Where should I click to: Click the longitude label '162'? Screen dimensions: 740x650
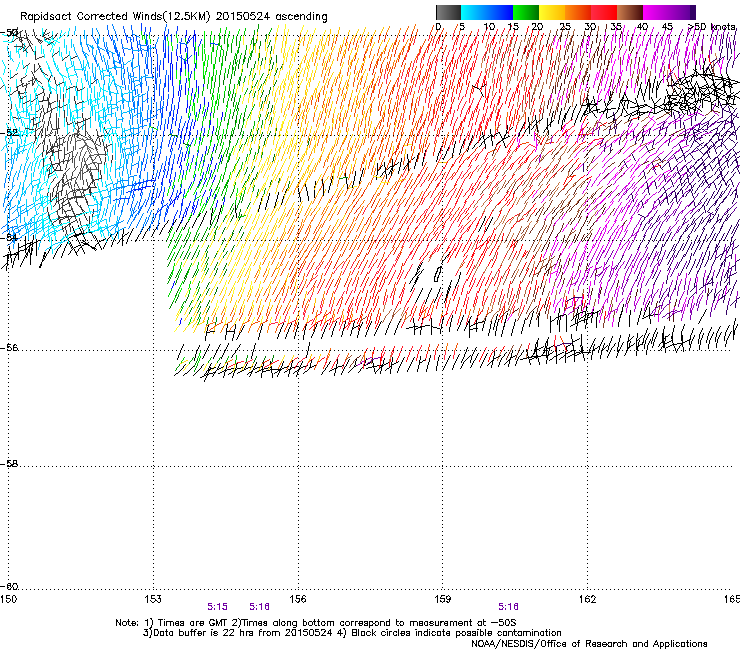pos(587,599)
